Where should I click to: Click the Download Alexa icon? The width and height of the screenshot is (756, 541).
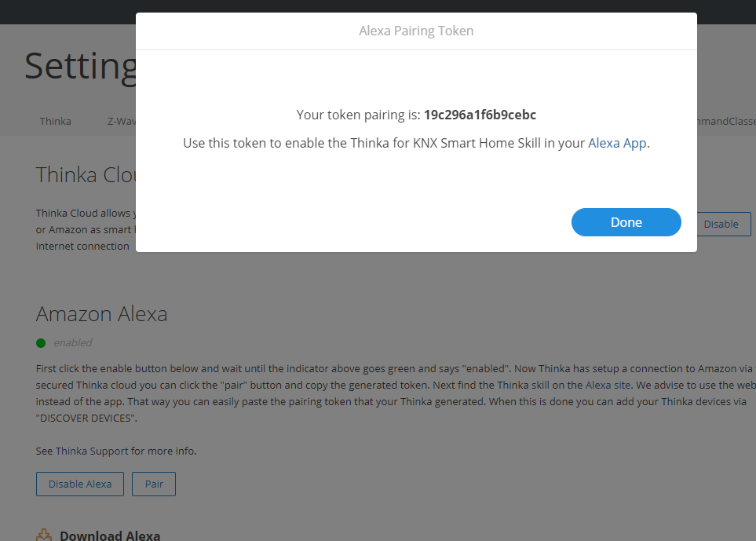click(44, 535)
